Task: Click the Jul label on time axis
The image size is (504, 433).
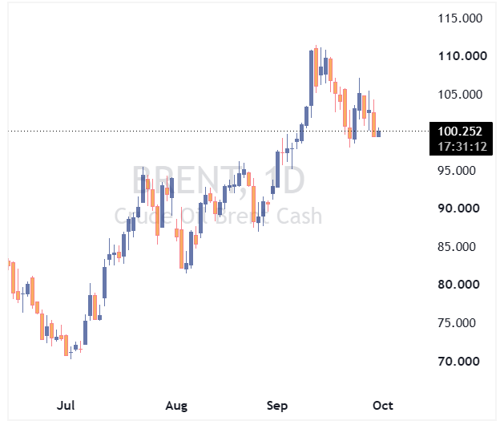Action: (66, 405)
